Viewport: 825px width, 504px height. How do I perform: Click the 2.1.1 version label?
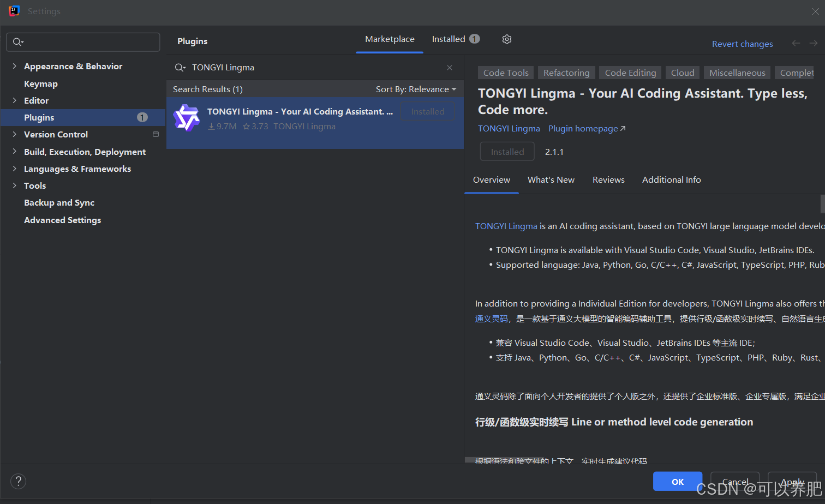[x=554, y=152]
